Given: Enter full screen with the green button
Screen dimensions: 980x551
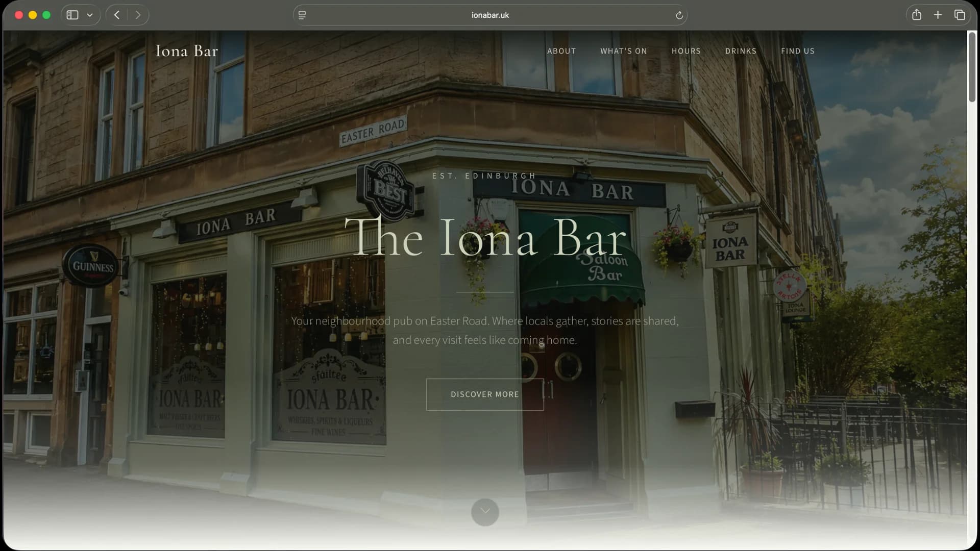Looking at the screenshot, I should pos(46,15).
